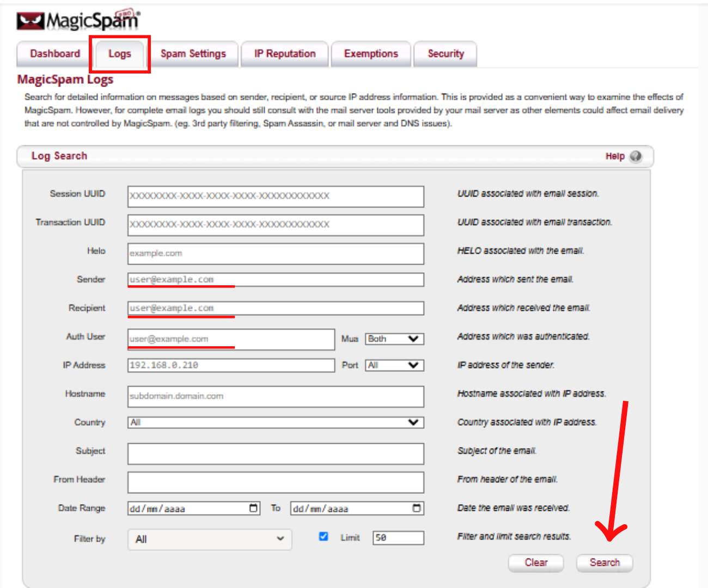
Task: Open the Help question mark icon
Action: click(636, 156)
